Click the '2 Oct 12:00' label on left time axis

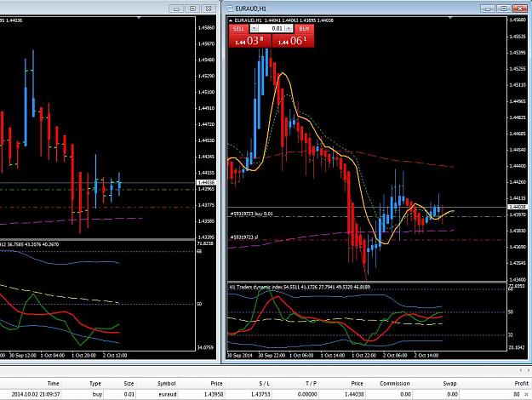point(115,355)
